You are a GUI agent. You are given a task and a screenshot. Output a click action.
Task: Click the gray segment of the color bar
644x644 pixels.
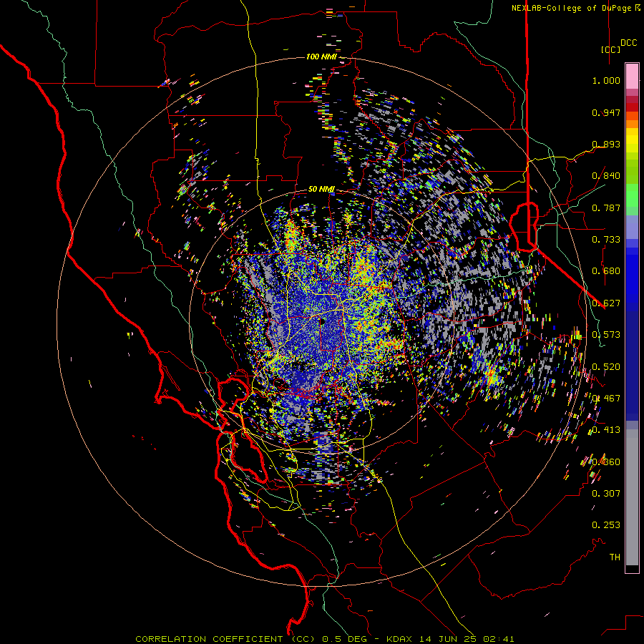[632, 497]
